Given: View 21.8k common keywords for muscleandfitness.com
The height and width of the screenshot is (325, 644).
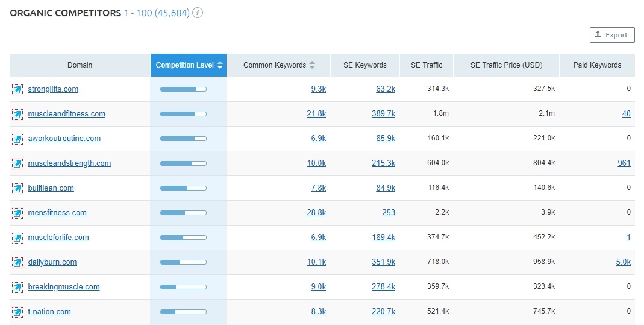Looking at the screenshot, I should click(x=316, y=113).
